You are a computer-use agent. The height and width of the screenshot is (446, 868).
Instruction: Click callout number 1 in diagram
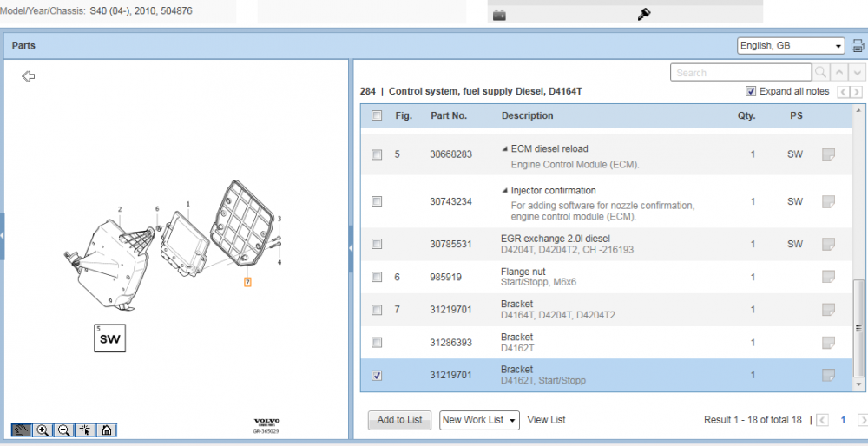click(x=187, y=204)
